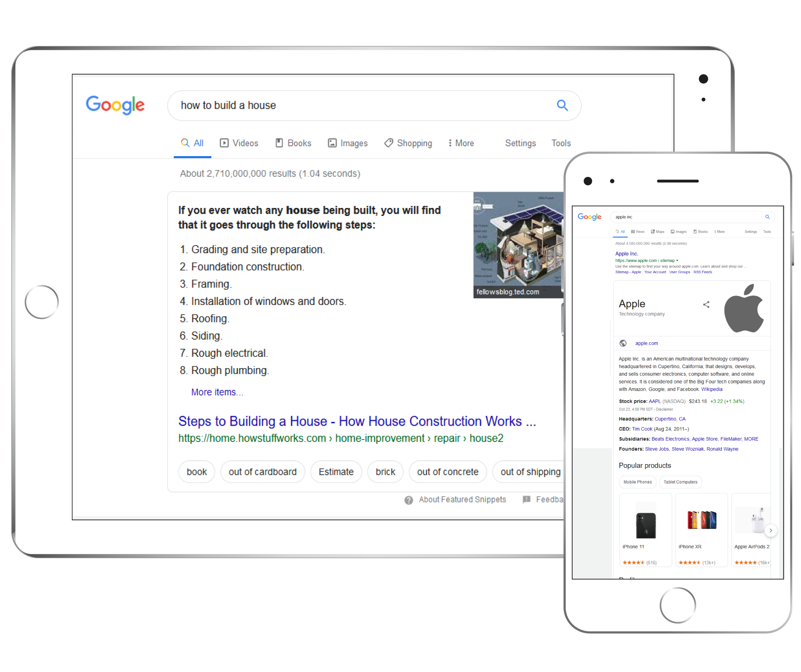Open About Featured Snippets help icon
The image size is (801, 672).
409,500
